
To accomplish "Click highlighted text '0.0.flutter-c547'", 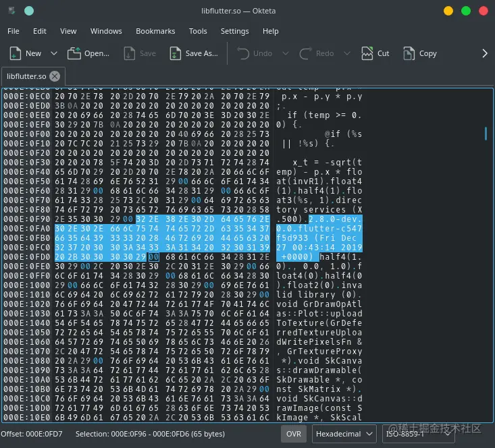I will point(319,229).
